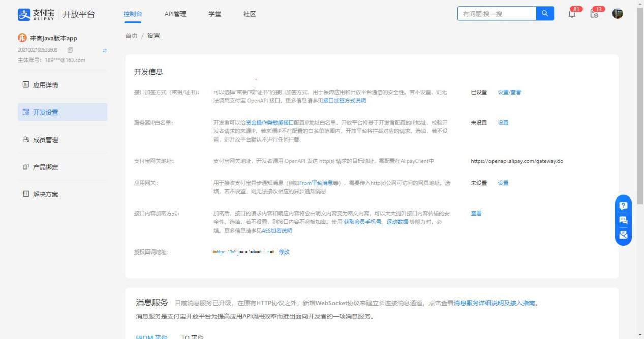
Task: Click the 产品绑定 sidebar icon
Action: (26, 167)
